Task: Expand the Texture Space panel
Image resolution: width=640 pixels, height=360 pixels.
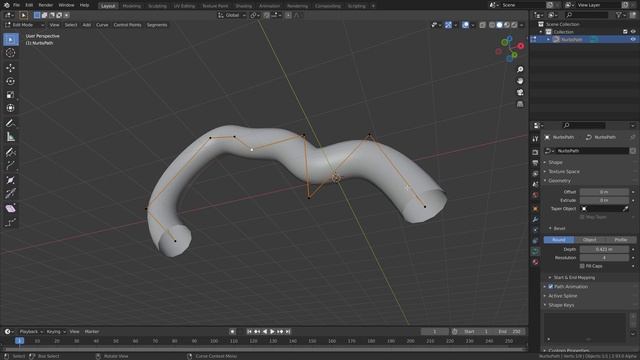Action: click(564, 171)
